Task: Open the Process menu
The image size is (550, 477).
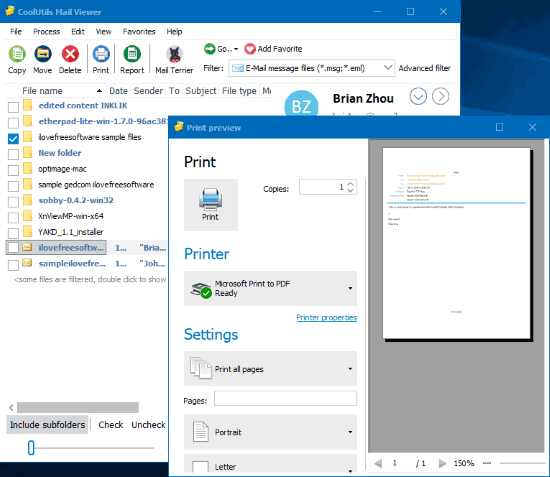Action: [47, 32]
